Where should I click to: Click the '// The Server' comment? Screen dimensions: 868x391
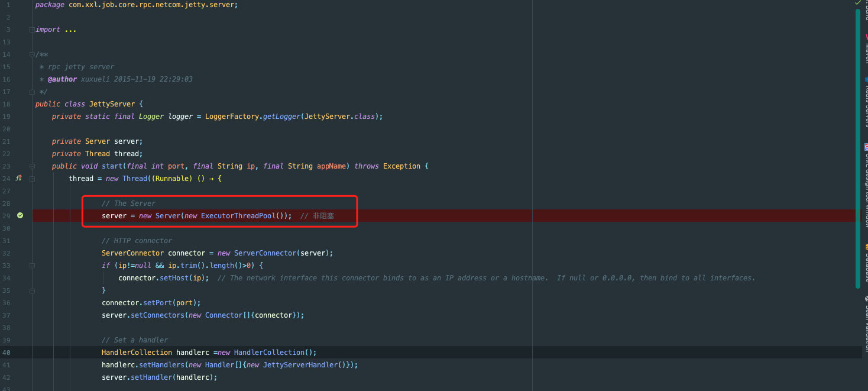pyautogui.click(x=128, y=203)
